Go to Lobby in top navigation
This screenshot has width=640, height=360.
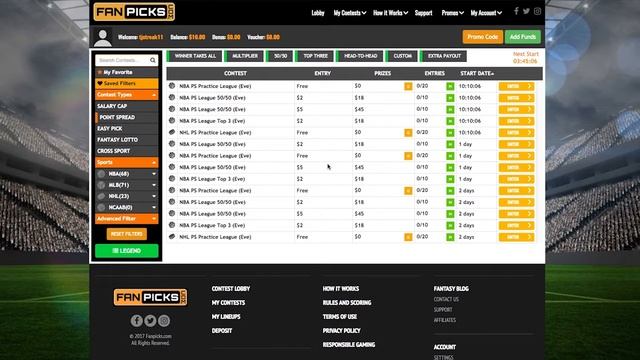coord(318,13)
